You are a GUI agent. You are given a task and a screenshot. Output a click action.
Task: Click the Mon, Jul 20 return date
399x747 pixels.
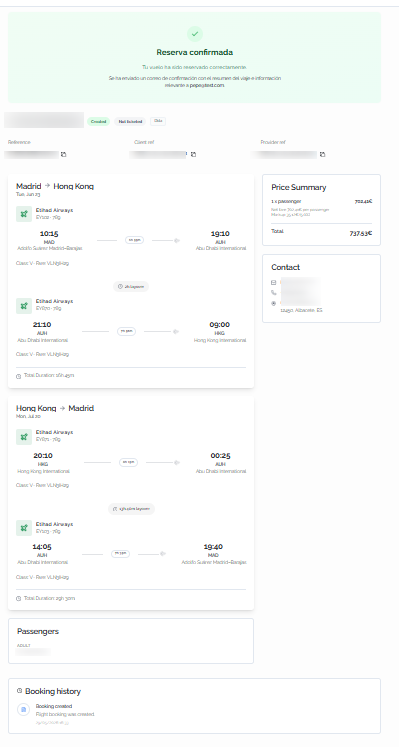click(28, 416)
